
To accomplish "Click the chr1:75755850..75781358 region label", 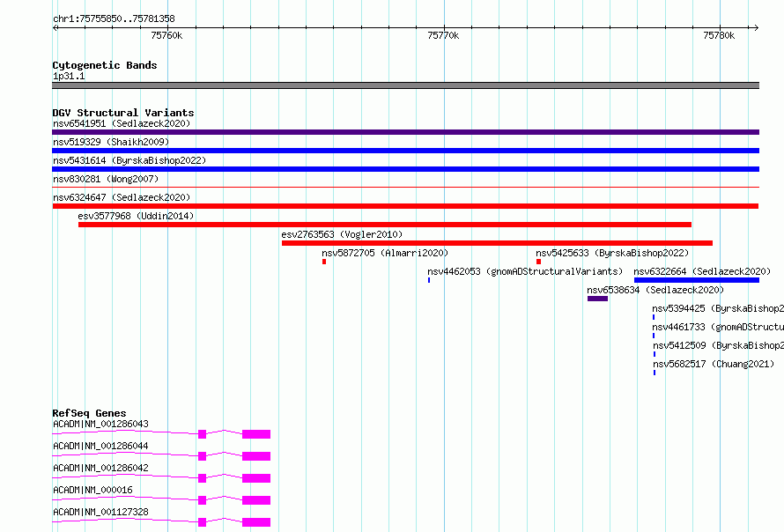I will tap(114, 18).
